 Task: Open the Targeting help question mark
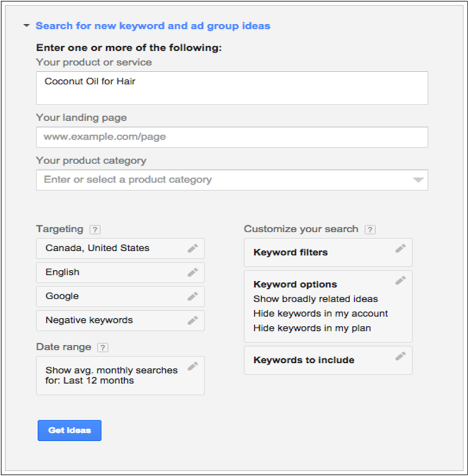96,229
